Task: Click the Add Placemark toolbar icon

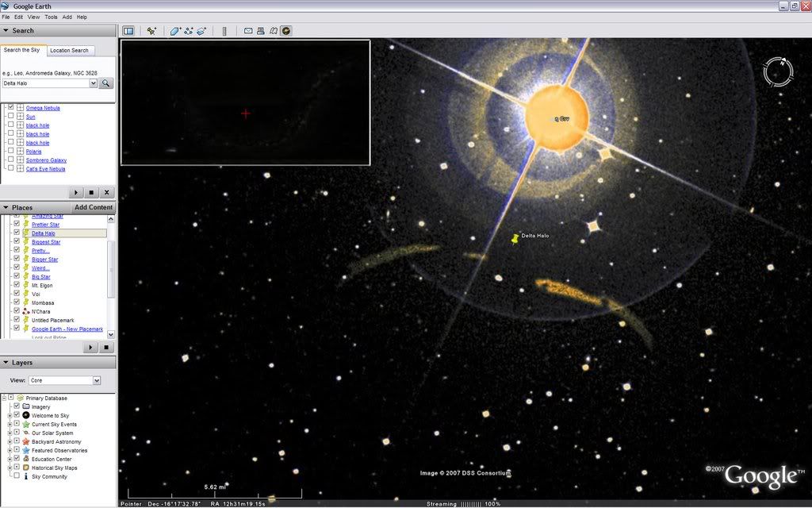Action: (x=151, y=31)
